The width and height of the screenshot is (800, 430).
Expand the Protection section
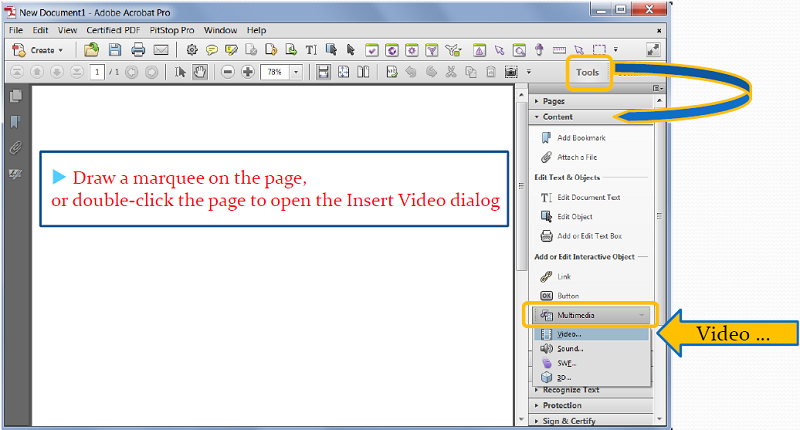pos(561,405)
